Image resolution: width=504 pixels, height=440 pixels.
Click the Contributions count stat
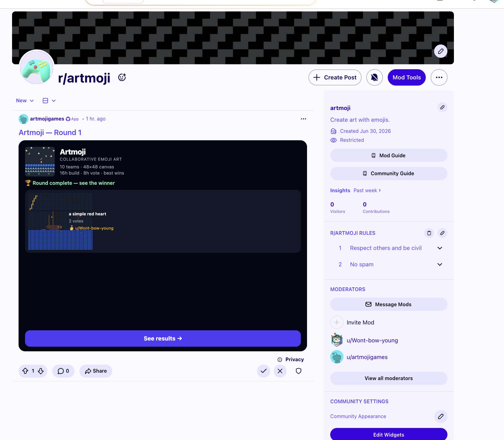[x=376, y=208]
